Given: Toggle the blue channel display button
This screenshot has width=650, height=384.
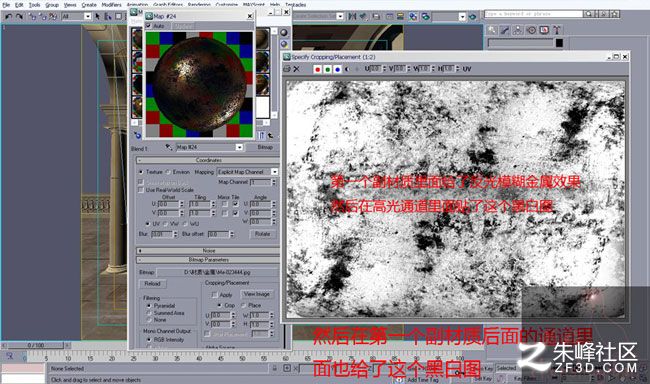Looking at the screenshot, I should 337,69.
